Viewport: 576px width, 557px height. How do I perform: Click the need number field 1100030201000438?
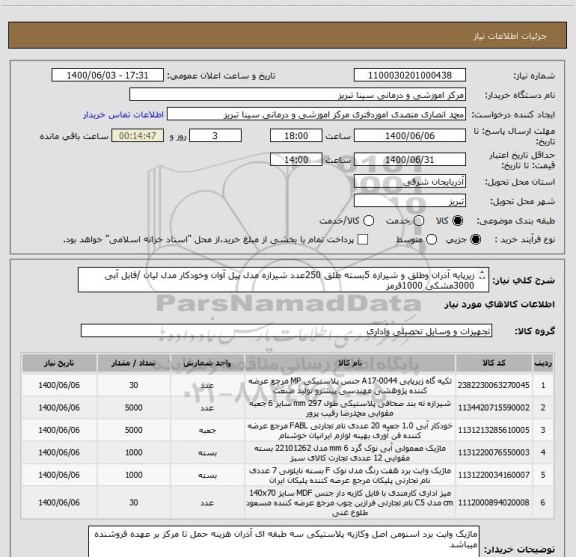[410, 75]
